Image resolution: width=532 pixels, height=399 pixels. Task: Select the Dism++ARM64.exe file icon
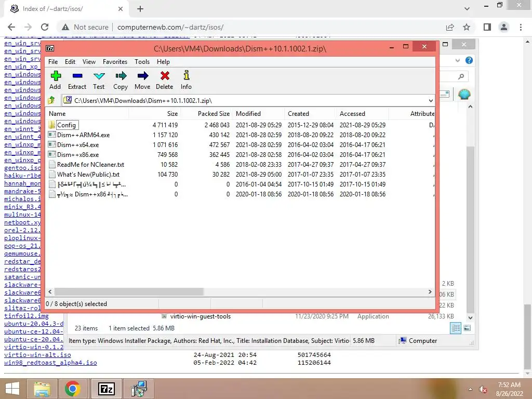(52, 135)
